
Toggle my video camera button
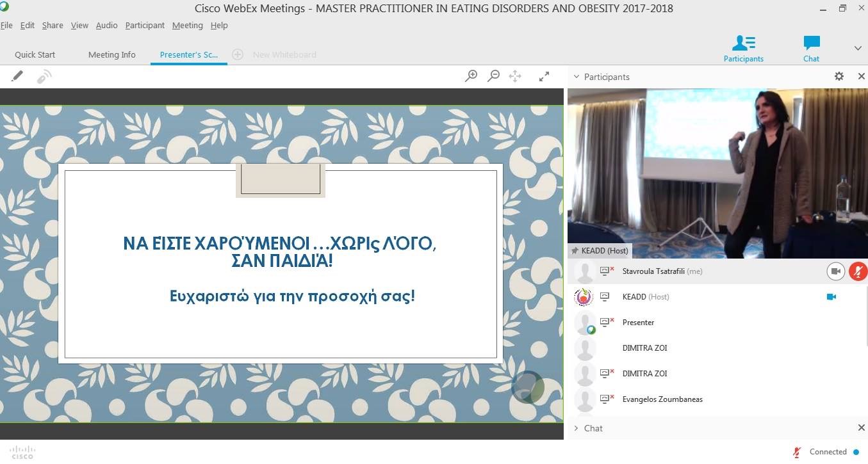coord(835,271)
